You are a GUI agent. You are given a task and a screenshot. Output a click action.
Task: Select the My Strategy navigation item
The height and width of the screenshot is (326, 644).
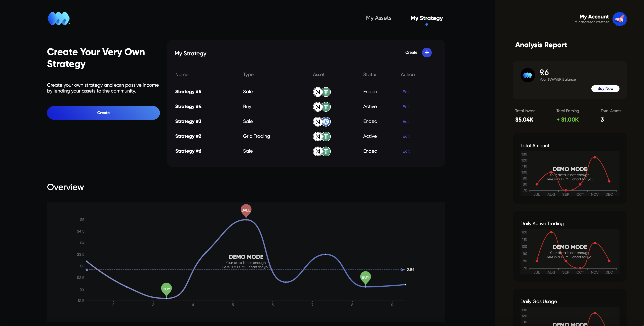pos(427,18)
